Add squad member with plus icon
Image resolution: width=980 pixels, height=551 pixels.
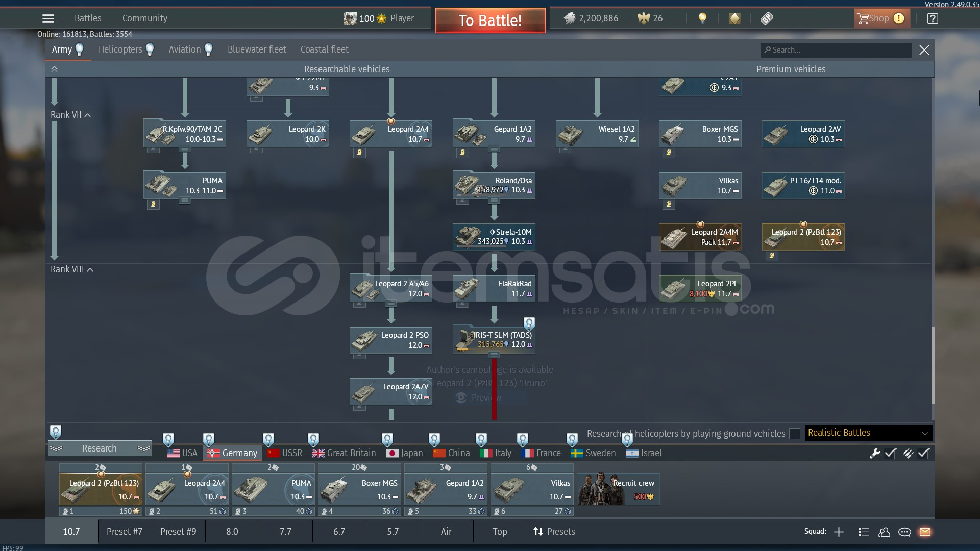839,532
